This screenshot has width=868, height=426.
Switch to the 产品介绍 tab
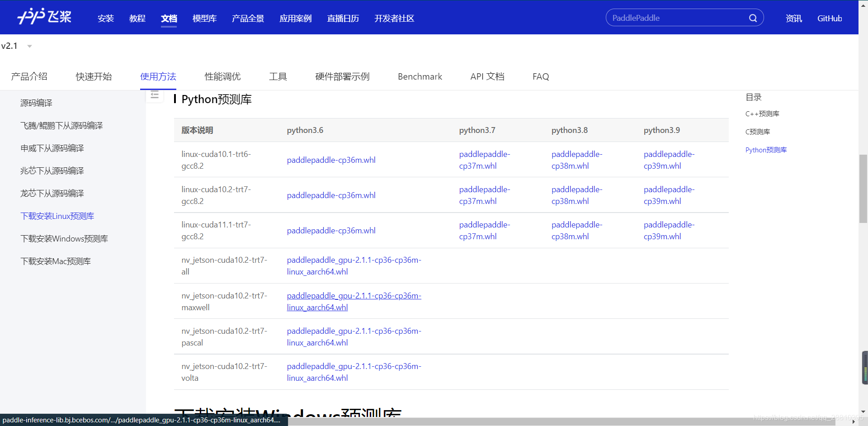coord(29,76)
